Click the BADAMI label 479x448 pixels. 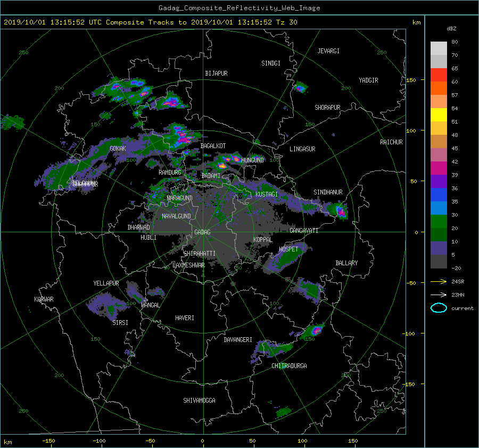tap(211, 176)
